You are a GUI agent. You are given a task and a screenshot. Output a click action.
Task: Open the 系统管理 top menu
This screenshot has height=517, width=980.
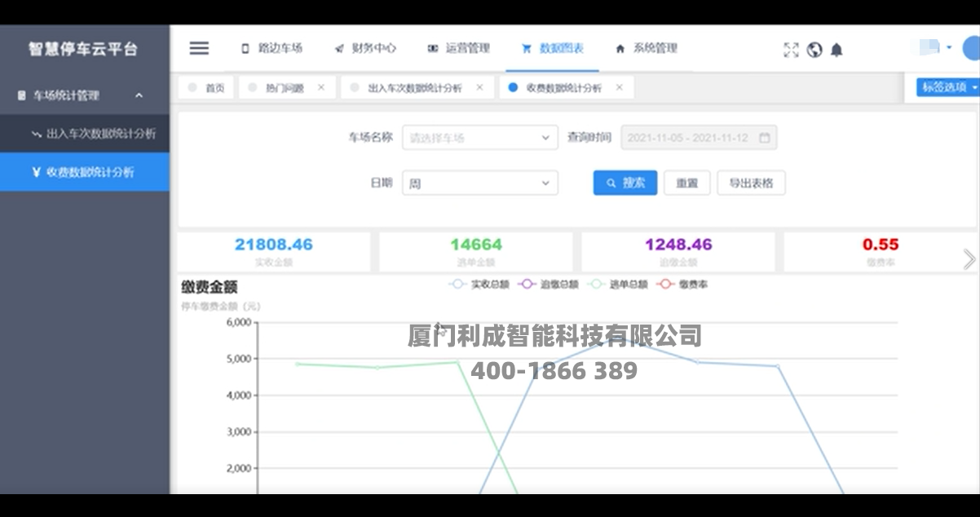coord(647,48)
